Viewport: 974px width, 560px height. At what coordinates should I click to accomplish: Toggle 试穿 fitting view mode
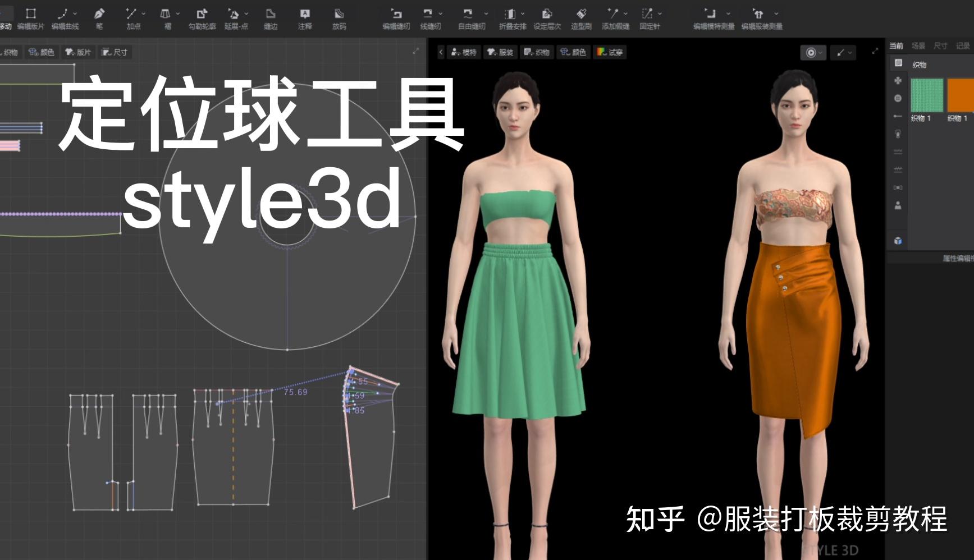point(609,52)
